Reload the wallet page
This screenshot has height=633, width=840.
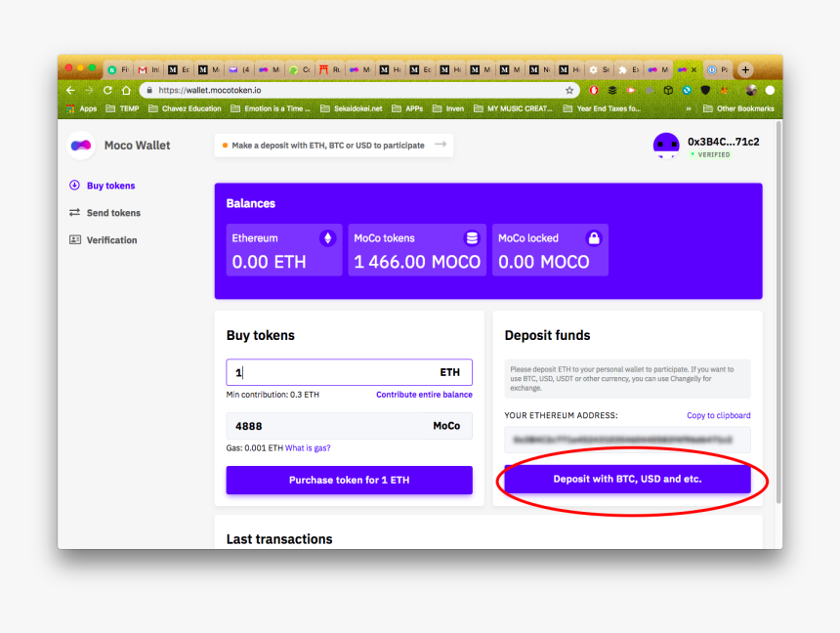[x=107, y=90]
